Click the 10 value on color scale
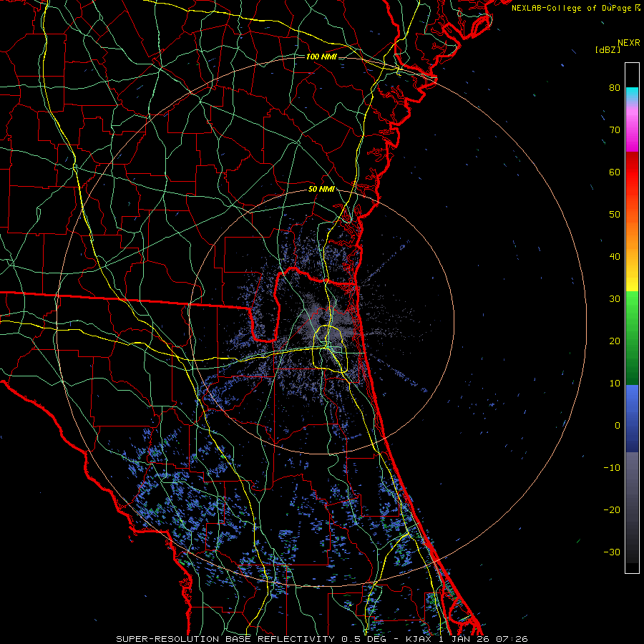The image size is (644, 644). coord(615,384)
